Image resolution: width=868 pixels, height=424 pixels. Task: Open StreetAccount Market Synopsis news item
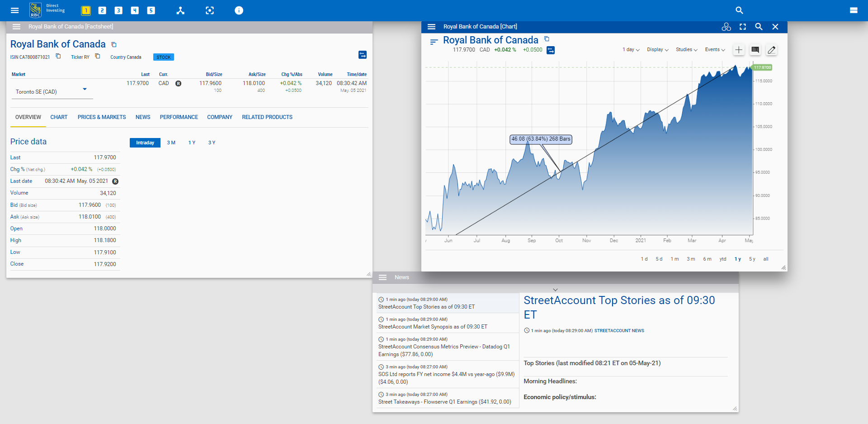[x=448, y=323]
